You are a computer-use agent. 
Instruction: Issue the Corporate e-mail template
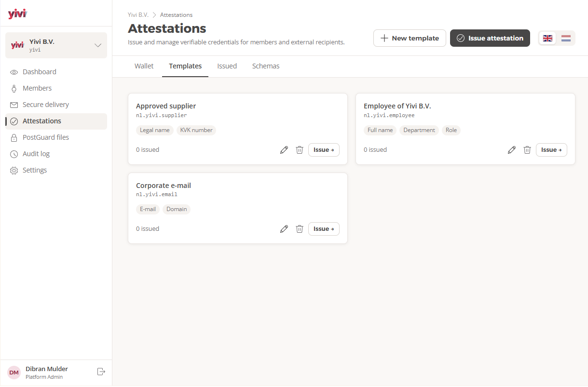(324, 229)
